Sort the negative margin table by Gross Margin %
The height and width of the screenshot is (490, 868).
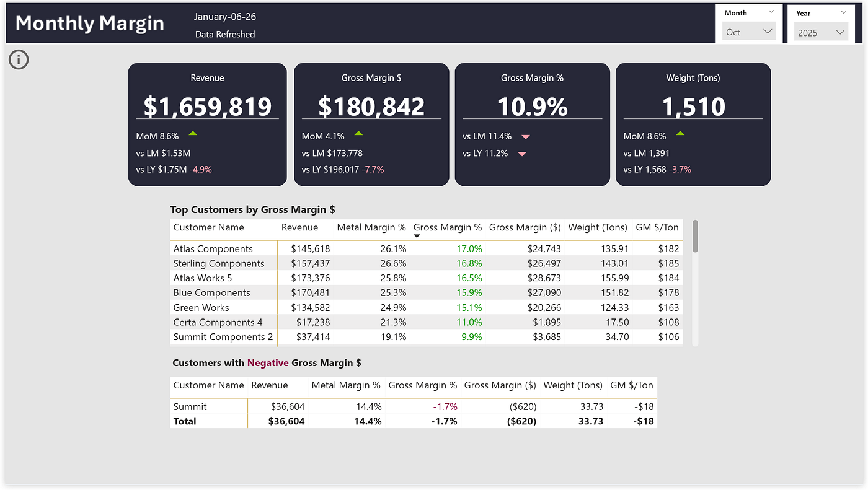coord(423,385)
